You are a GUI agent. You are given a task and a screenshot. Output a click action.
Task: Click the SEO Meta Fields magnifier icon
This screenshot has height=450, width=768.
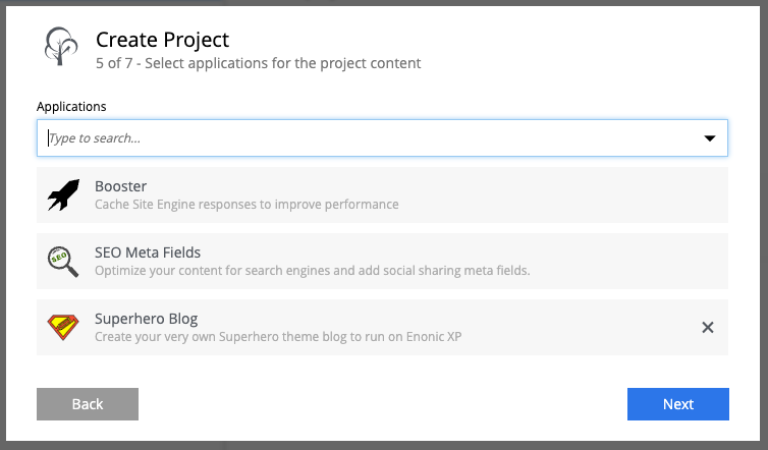[x=63, y=262]
